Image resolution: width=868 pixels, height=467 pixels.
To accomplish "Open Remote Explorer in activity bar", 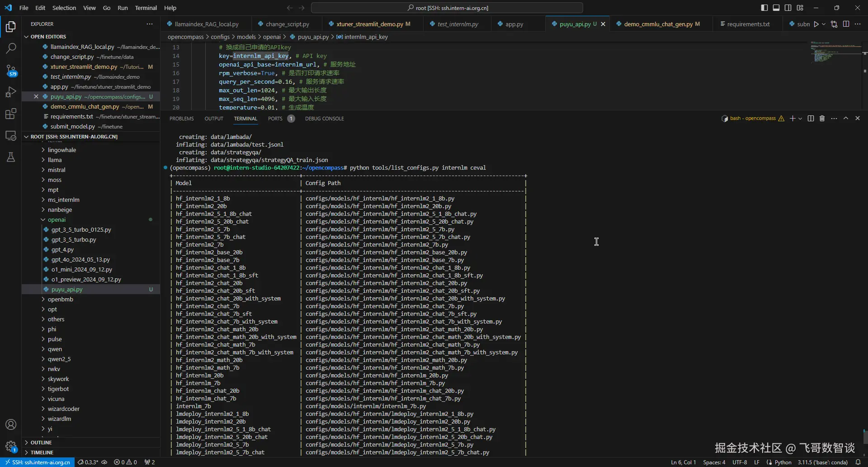I will pyautogui.click(x=11, y=136).
